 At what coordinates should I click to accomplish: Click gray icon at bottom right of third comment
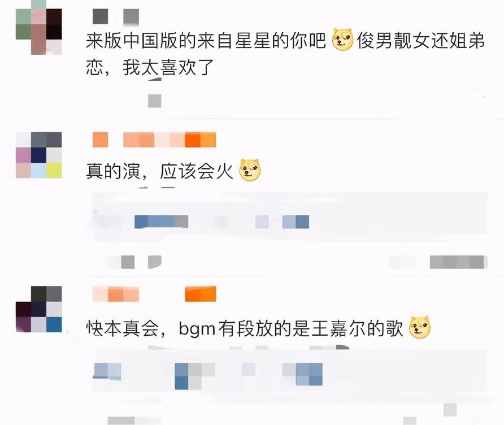pos(450,410)
